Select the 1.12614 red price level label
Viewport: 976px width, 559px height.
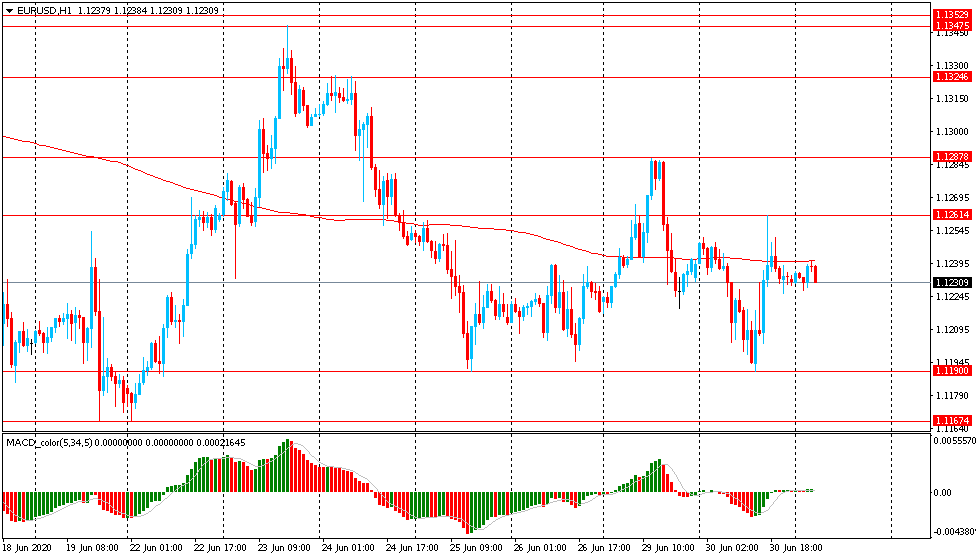[x=952, y=215]
